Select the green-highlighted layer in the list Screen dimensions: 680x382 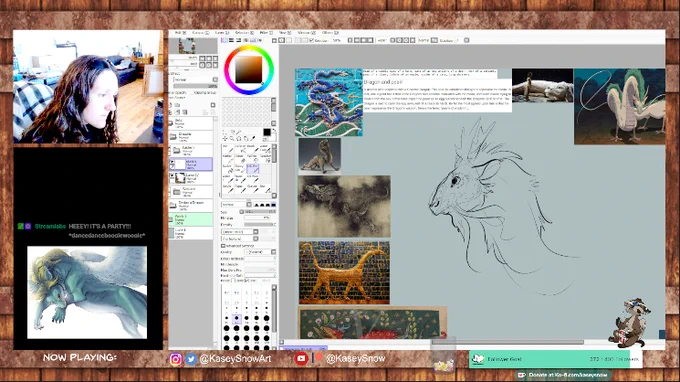(x=191, y=219)
